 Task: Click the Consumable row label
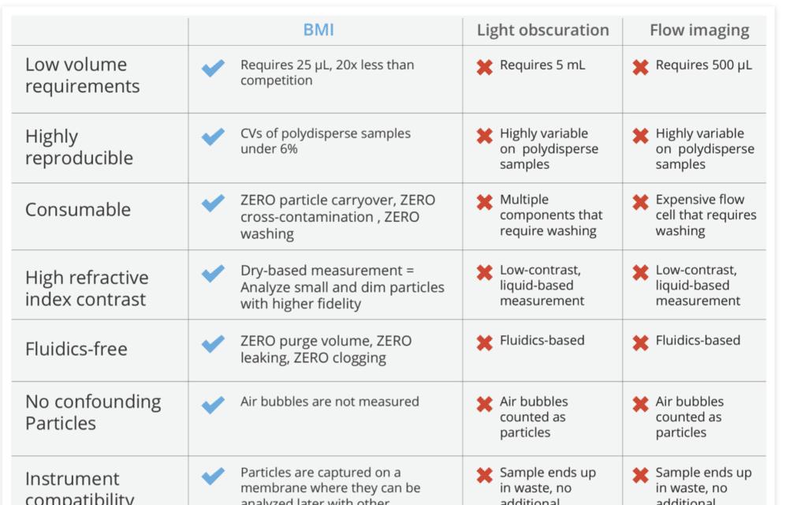click(x=78, y=209)
